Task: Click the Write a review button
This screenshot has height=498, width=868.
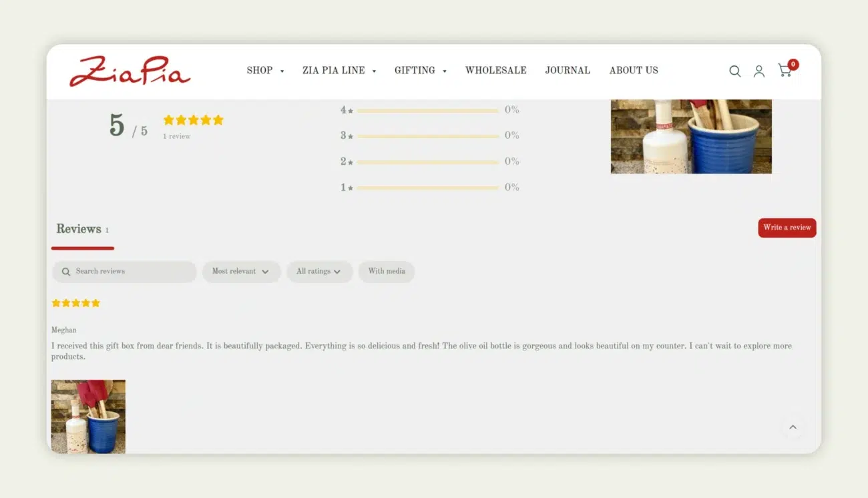Action: tap(787, 228)
